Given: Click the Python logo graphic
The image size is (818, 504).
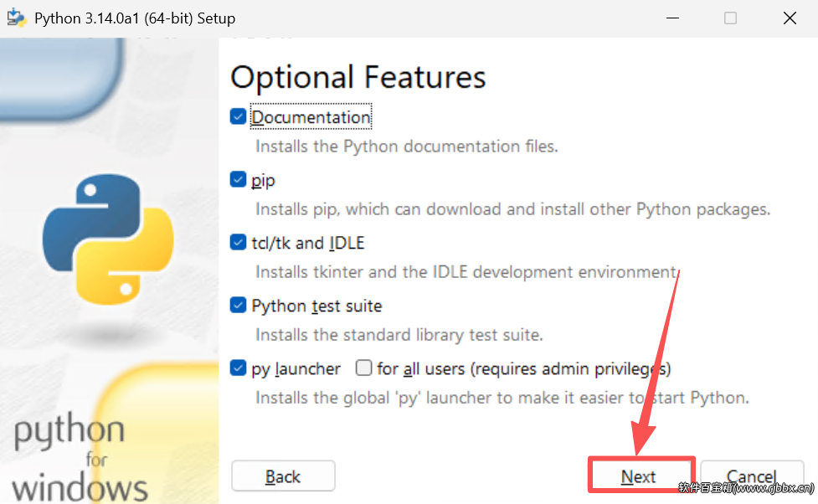Looking at the screenshot, I should [x=108, y=239].
